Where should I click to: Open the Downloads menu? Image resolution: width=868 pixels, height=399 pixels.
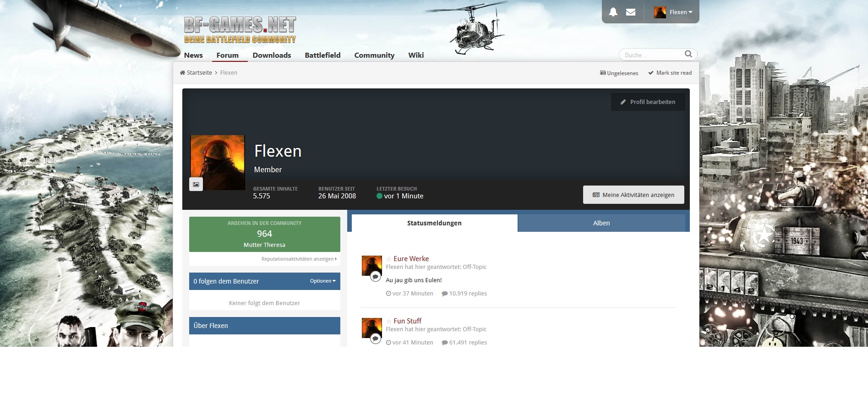[272, 55]
